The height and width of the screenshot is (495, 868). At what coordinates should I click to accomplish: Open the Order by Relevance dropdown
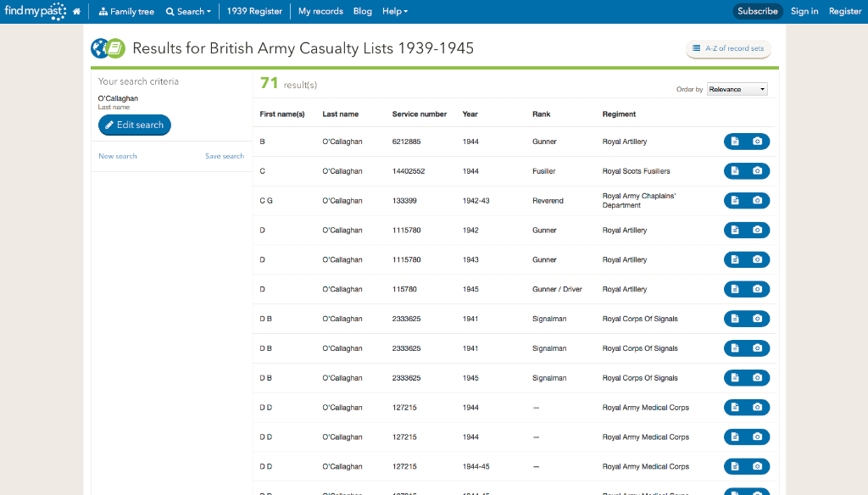pos(737,89)
